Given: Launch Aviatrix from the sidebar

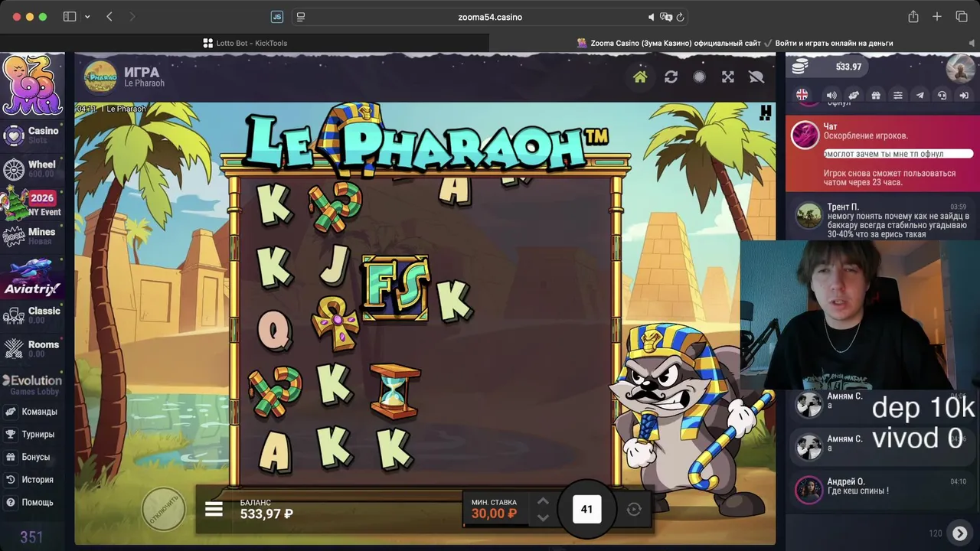Looking at the screenshot, I should [31, 278].
